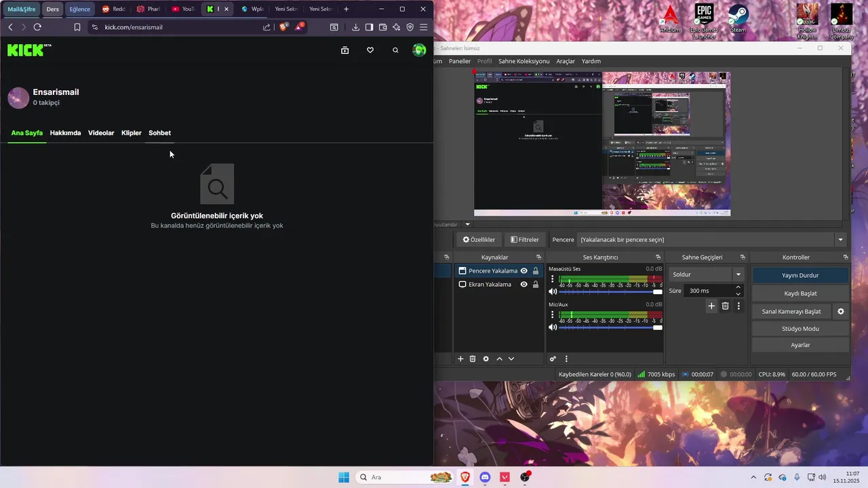Open the Pencere window selection dropdown
The width and height of the screenshot is (868, 488).
(841, 240)
